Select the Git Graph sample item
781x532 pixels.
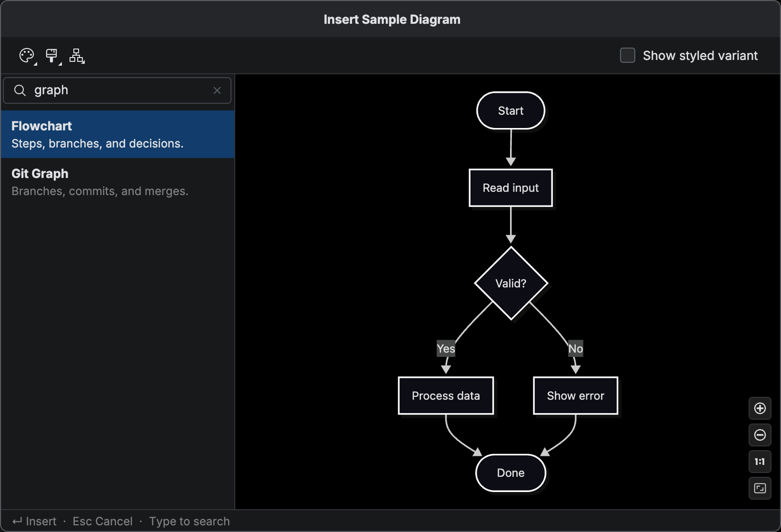[118, 182]
